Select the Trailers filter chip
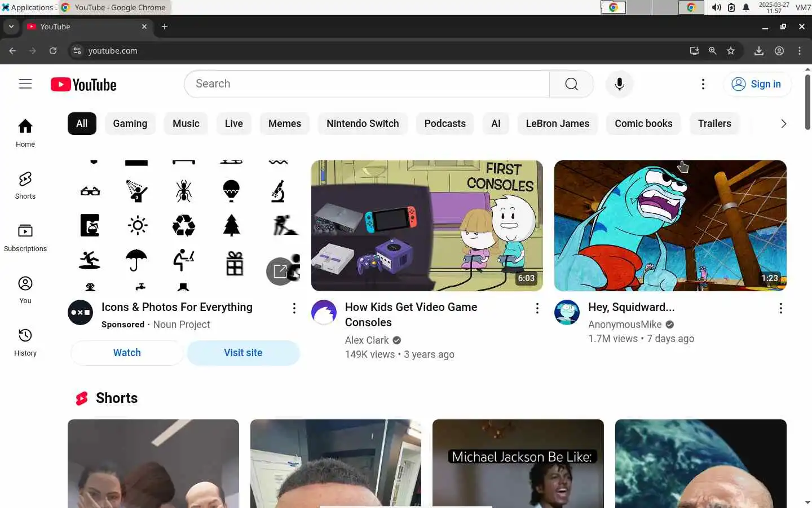Image resolution: width=812 pixels, height=508 pixels. click(x=714, y=124)
